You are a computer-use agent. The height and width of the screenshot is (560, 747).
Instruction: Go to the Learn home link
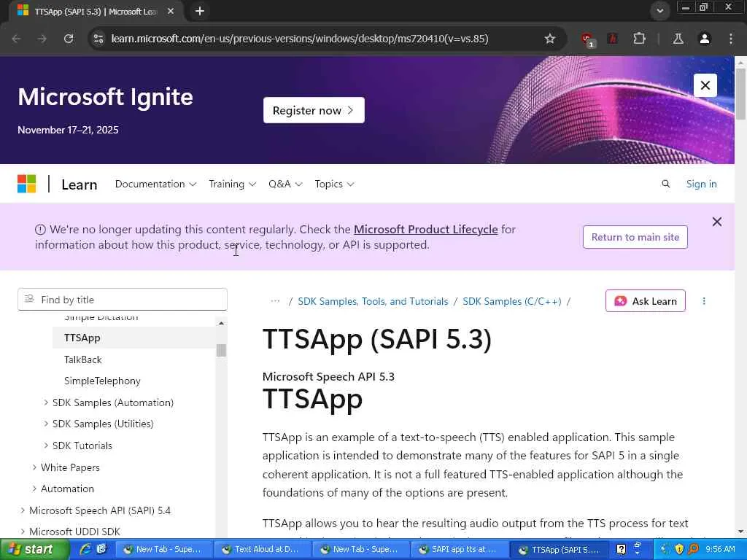(79, 184)
